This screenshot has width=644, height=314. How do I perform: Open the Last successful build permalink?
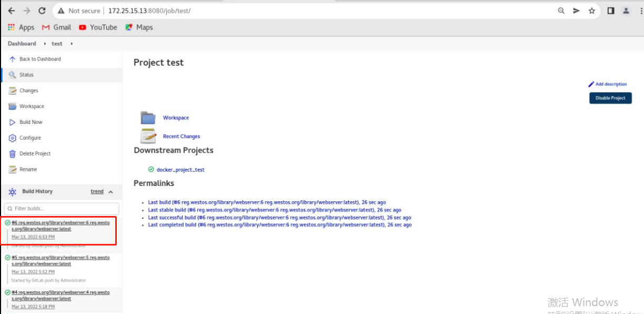point(279,218)
